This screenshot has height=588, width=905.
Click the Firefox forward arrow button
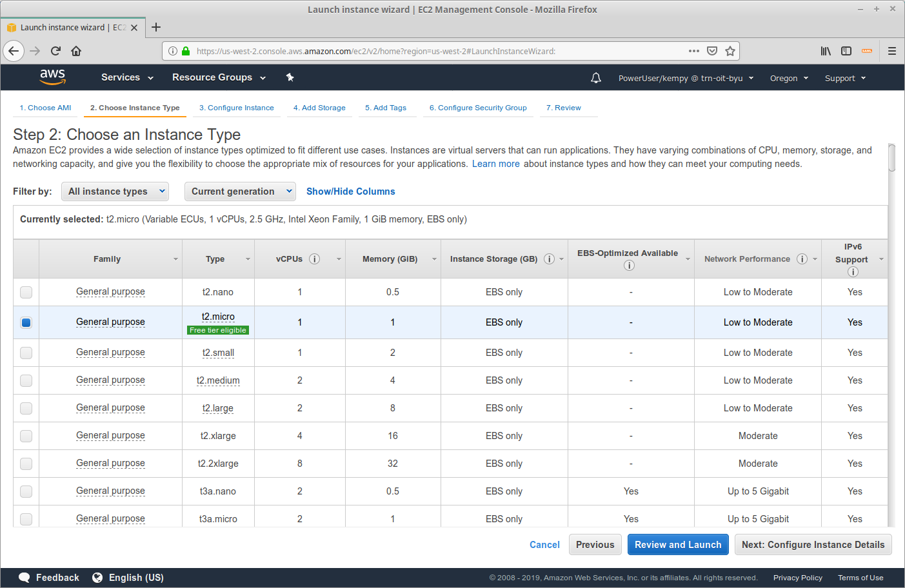(x=35, y=51)
